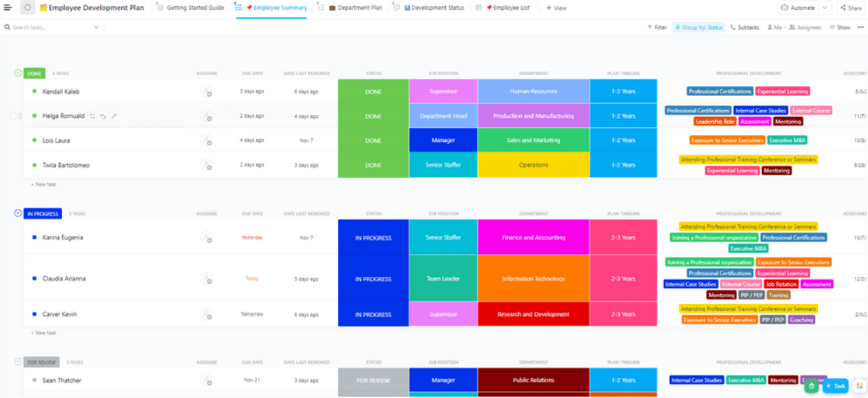The image size is (868, 398).
Task: Click tag icon next to Helga Romuald
Action: click(103, 116)
